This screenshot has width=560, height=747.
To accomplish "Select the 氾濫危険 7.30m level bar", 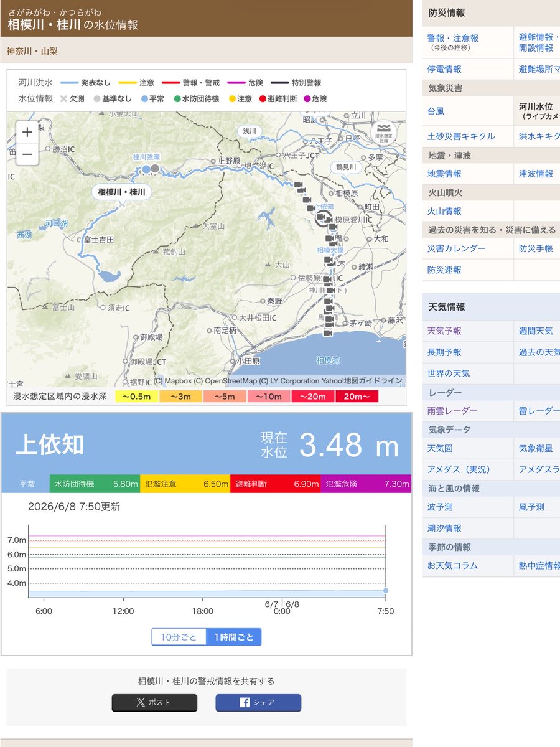I will [x=366, y=484].
